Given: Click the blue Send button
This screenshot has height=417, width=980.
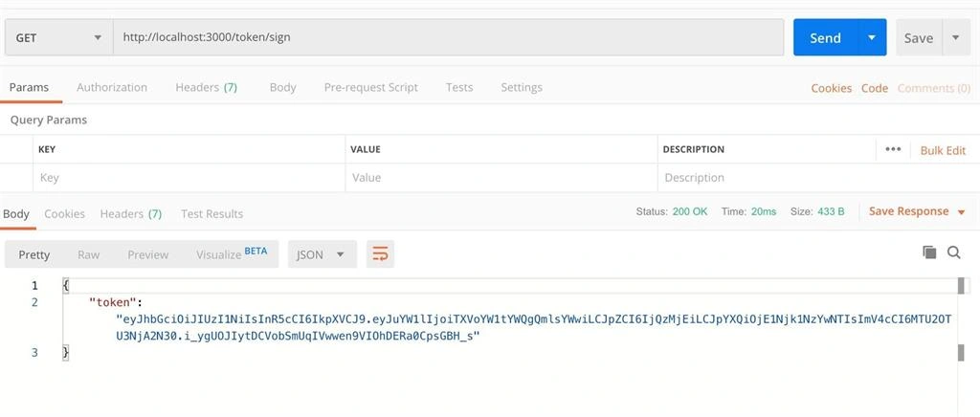Looking at the screenshot, I should 826,37.
